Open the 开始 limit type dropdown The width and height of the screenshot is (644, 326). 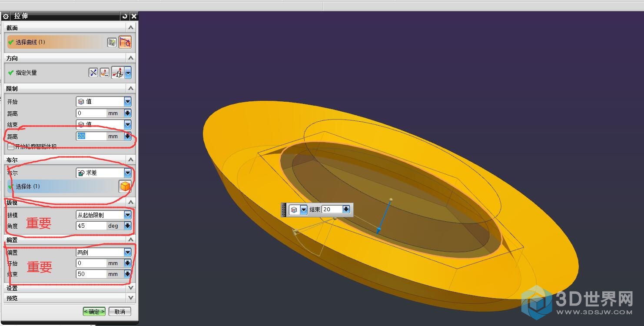pyautogui.click(x=104, y=101)
